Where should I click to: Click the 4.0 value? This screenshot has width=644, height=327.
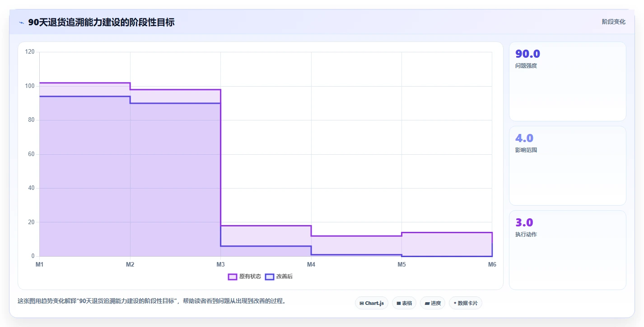524,138
